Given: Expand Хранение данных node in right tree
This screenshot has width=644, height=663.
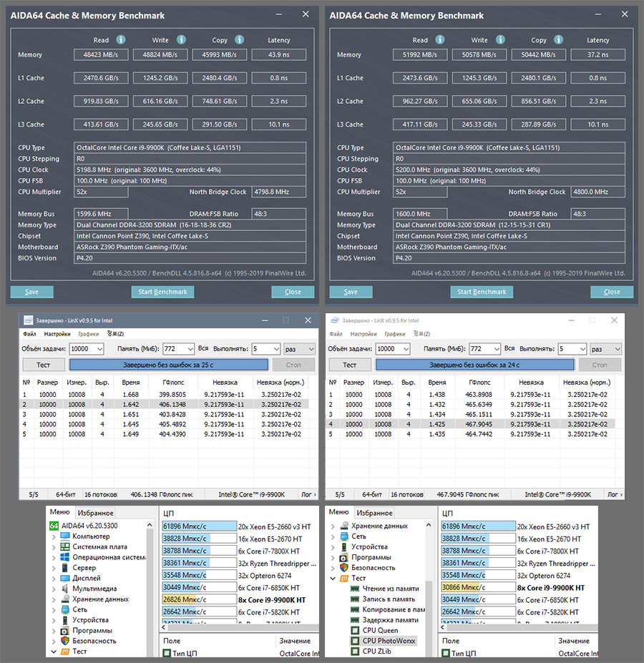Looking at the screenshot, I should (333, 526).
